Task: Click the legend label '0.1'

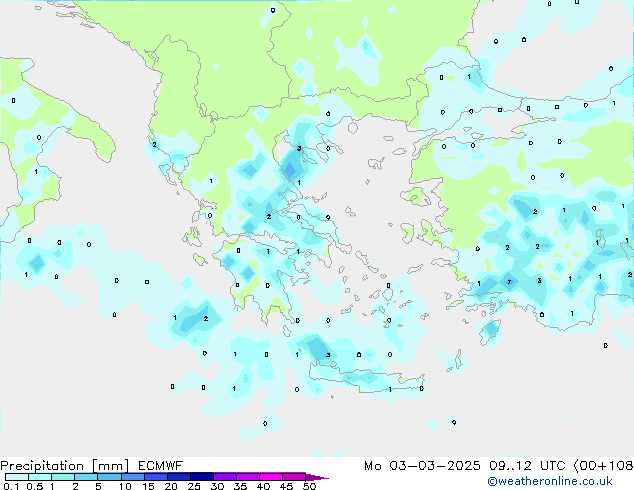Action: click(11, 486)
